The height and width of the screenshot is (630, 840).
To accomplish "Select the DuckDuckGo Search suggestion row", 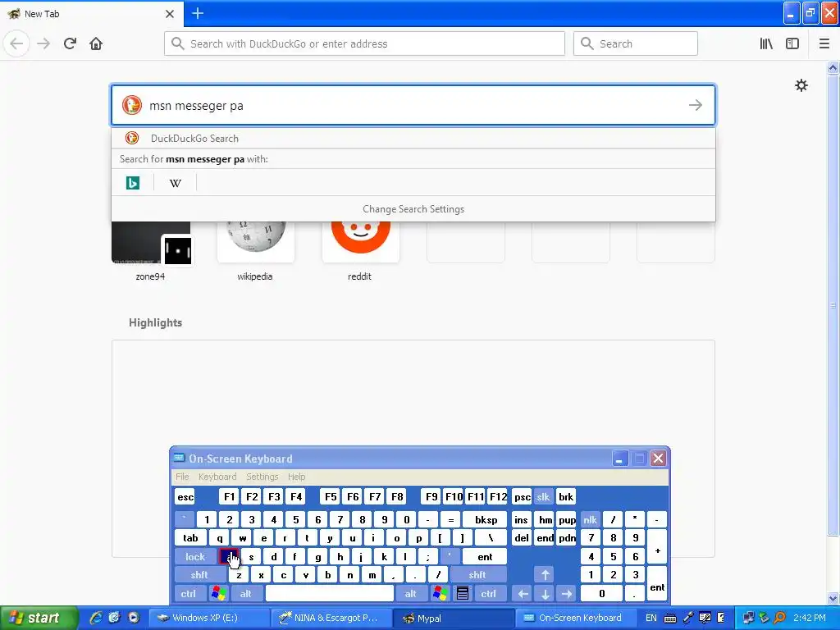I will 413,138.
